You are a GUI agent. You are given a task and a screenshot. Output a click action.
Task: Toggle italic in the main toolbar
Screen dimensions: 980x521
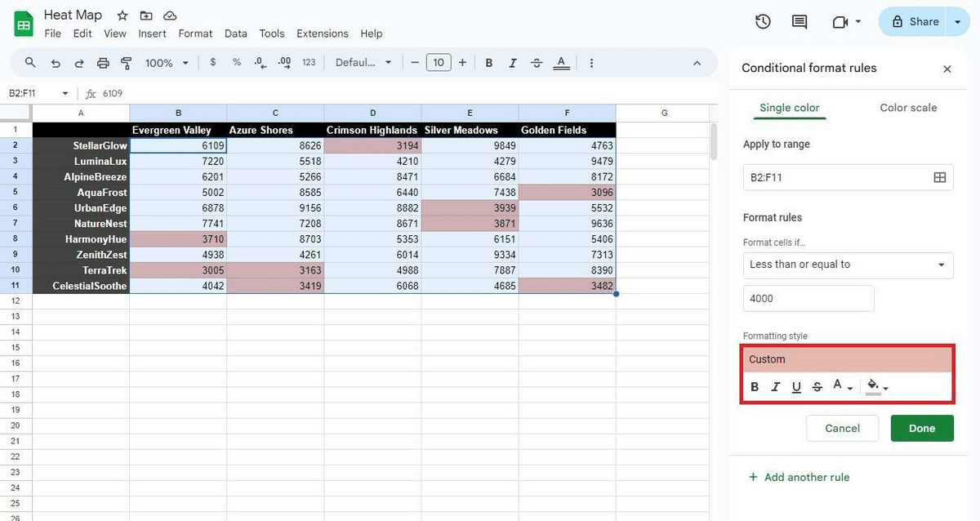tap(513, 63)
